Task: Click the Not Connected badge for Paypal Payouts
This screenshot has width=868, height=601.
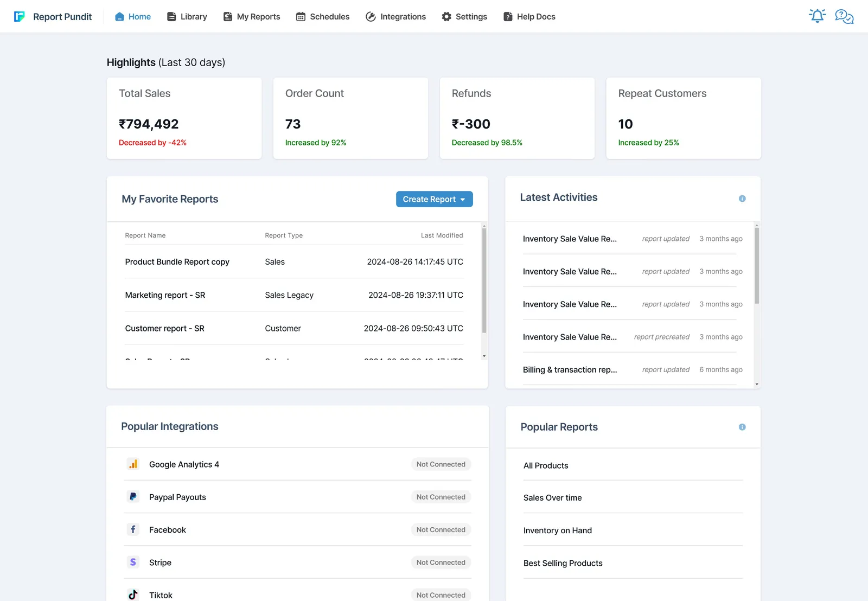Action: click(x=441, y=497)
